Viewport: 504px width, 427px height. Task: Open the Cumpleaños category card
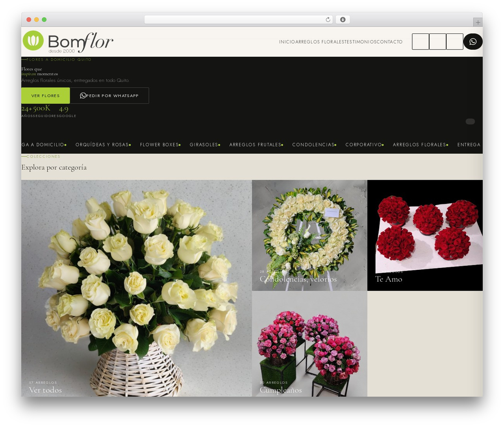(x=309, y=344)
